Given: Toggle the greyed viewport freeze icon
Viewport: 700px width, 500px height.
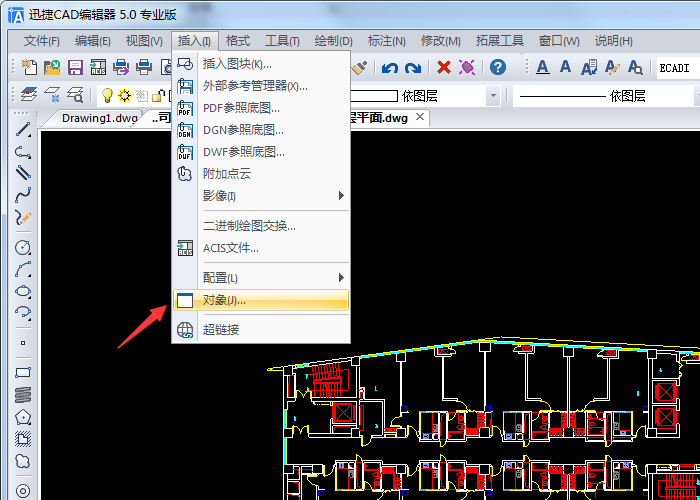Looking at the screenshot, I should click(x=142, y=95).
